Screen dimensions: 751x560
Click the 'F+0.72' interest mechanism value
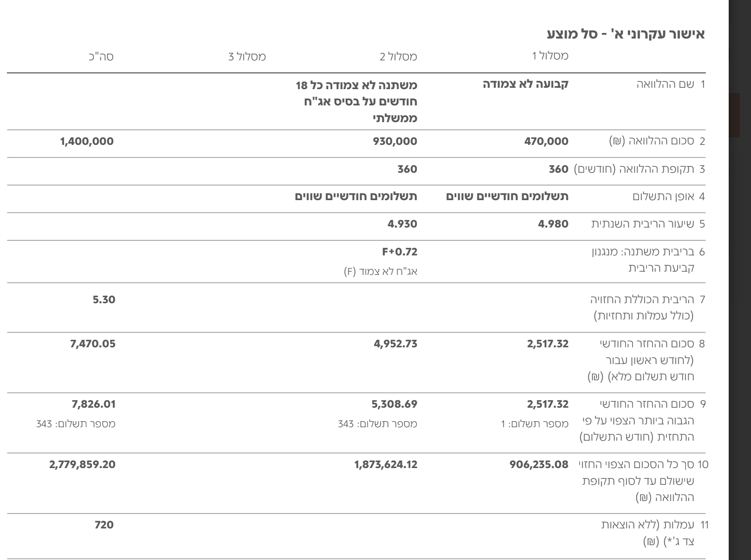point(399,252)
